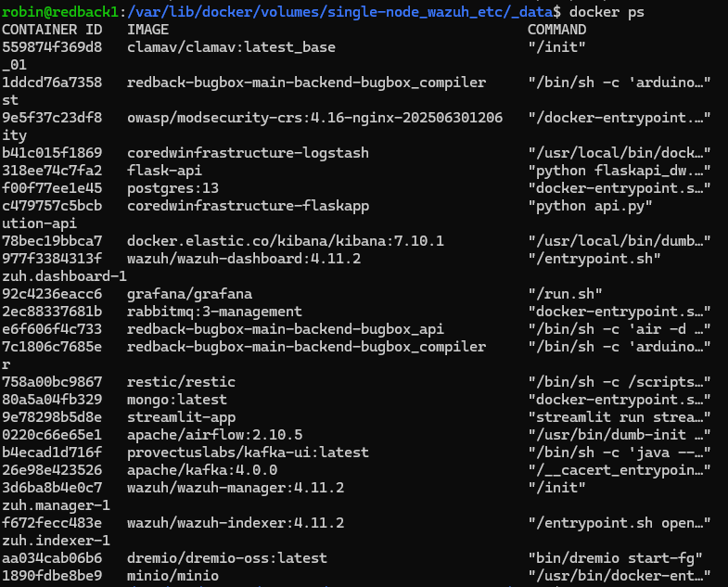Select the apache/kafka:4.0.0 image name
This screenshot has height=587, width=728.
(202, 471)
